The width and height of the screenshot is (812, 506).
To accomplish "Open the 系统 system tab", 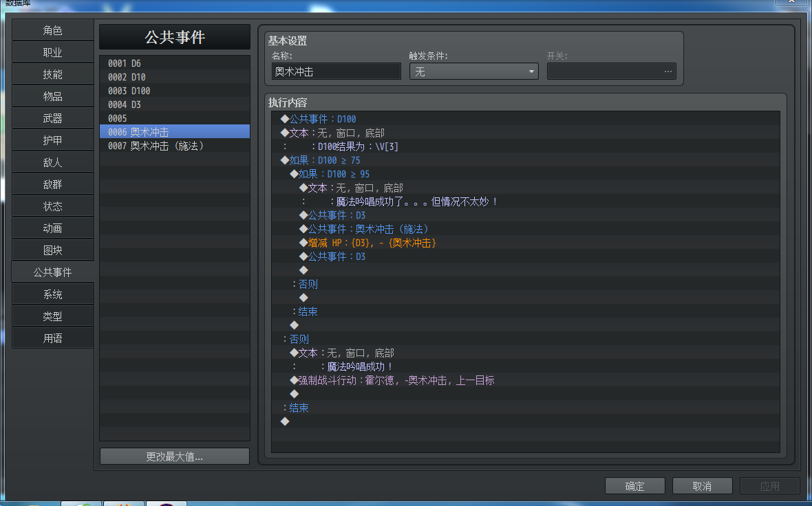I will [x=53, y=294].
